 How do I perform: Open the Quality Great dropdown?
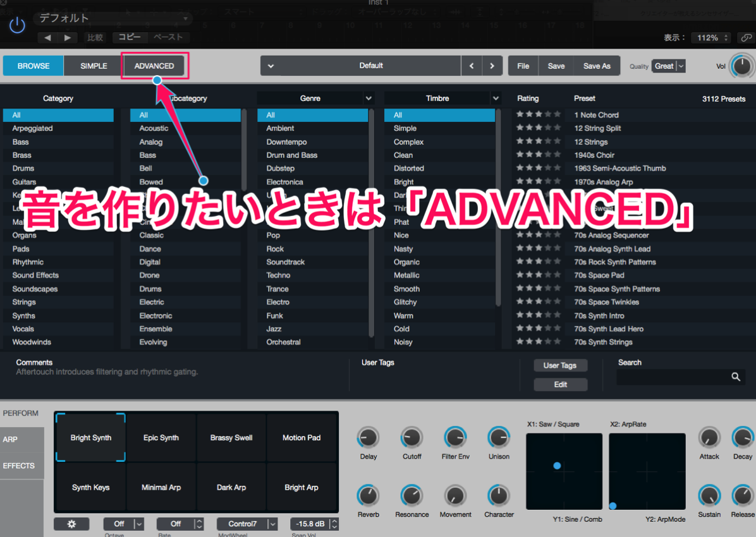point(668,66)
